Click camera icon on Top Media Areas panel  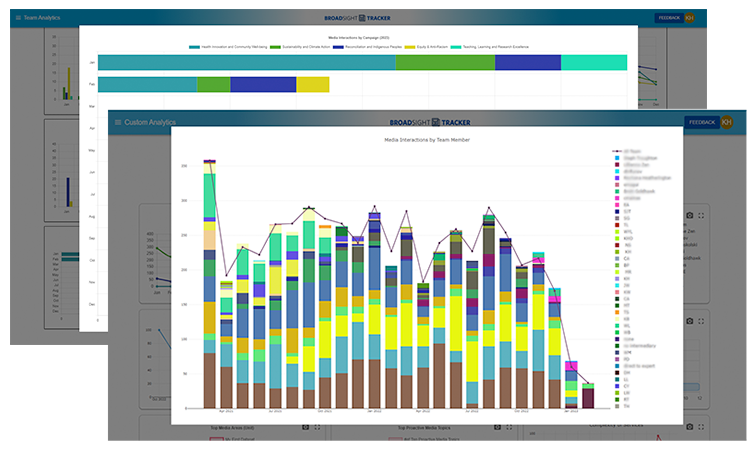pos(305,427)
